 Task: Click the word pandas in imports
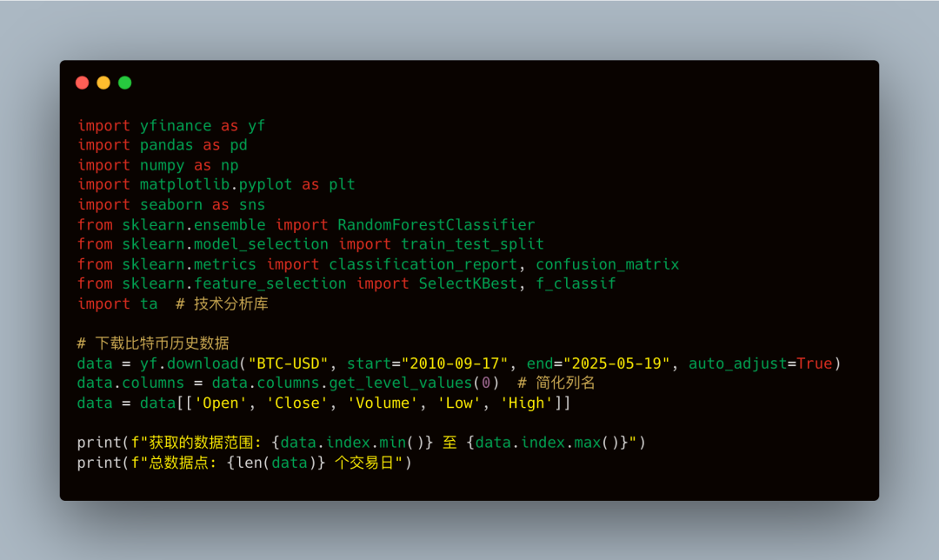(x=166, y=145)
